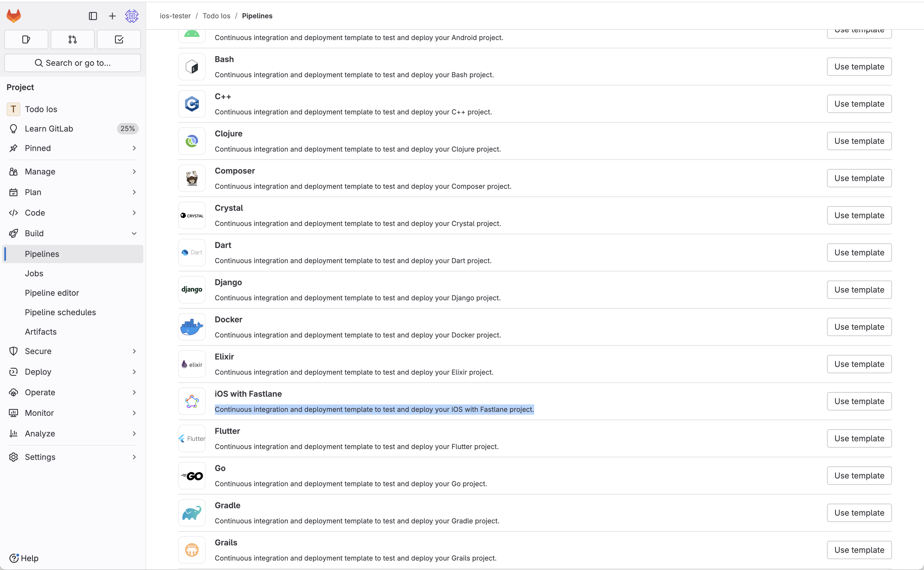Expand the Deploy menu
The image size is (924, 570).
point(72,372)
